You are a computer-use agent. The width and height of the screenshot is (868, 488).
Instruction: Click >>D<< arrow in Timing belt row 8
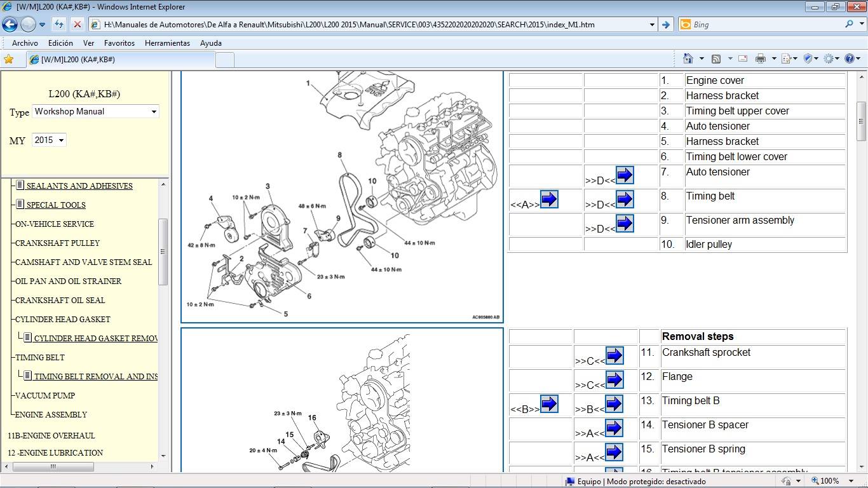click(625, 199)
